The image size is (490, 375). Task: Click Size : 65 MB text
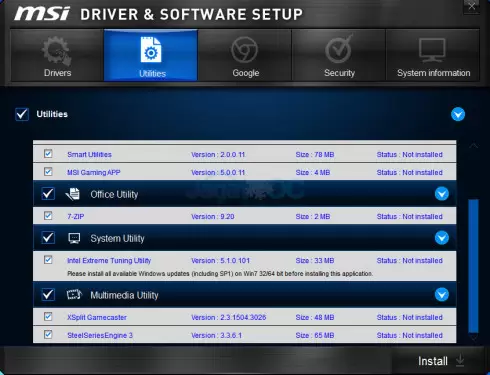[x=315, y=335]
